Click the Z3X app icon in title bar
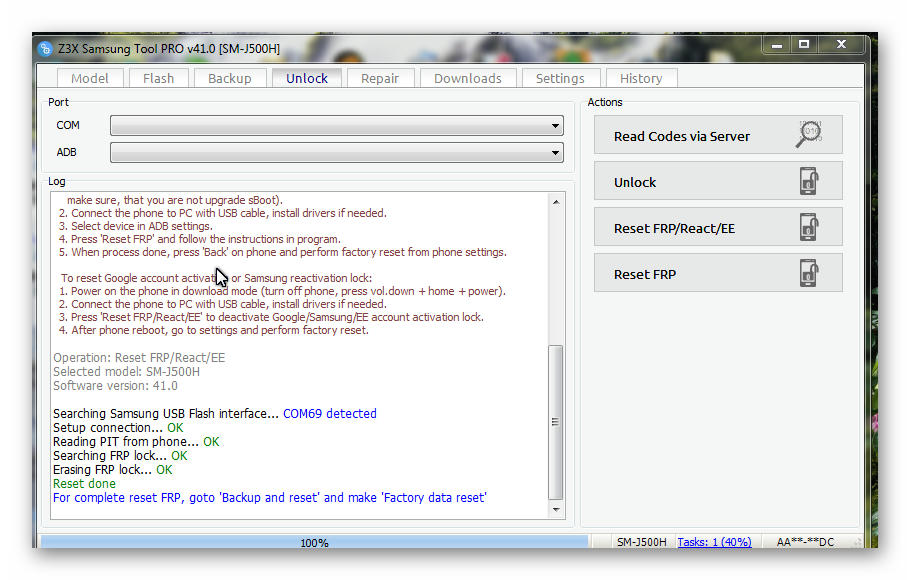This screenshot has height=580, width=910. point(45,49)
